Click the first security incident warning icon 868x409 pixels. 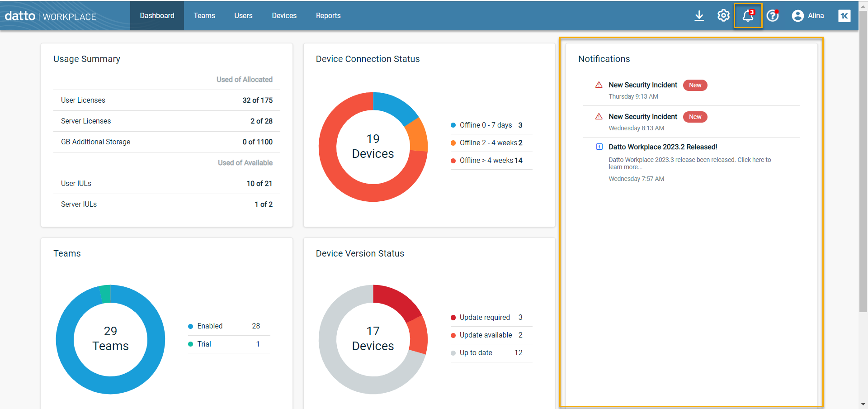pyautogui.click(x=599, y=85)
